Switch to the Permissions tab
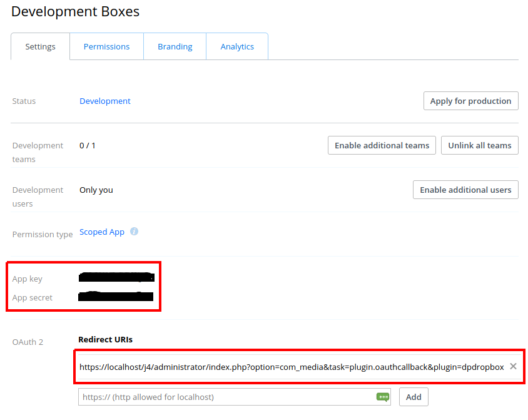Viewport: 528px width, 420px height. [106, 47]
